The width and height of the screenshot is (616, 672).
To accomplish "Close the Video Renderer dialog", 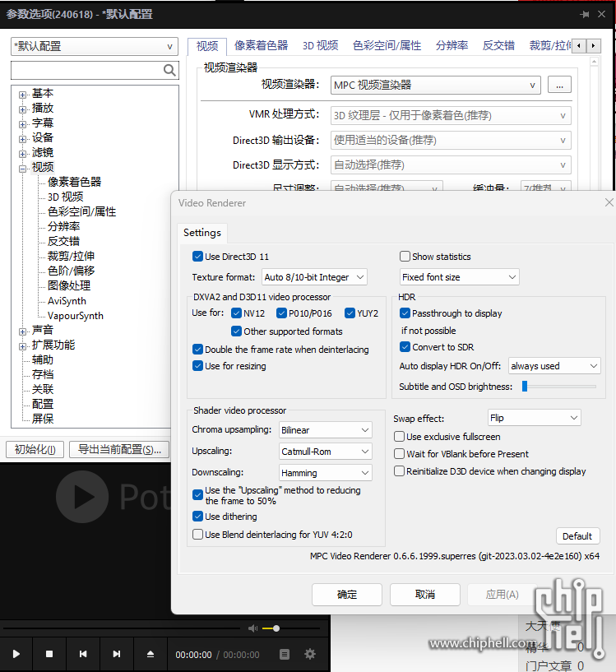I will [609, 202].
